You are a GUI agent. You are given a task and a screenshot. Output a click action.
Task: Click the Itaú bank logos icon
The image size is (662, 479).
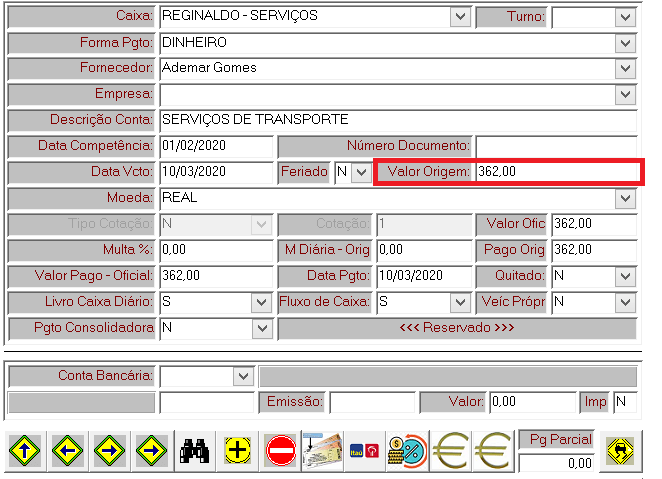coord(364,451)
